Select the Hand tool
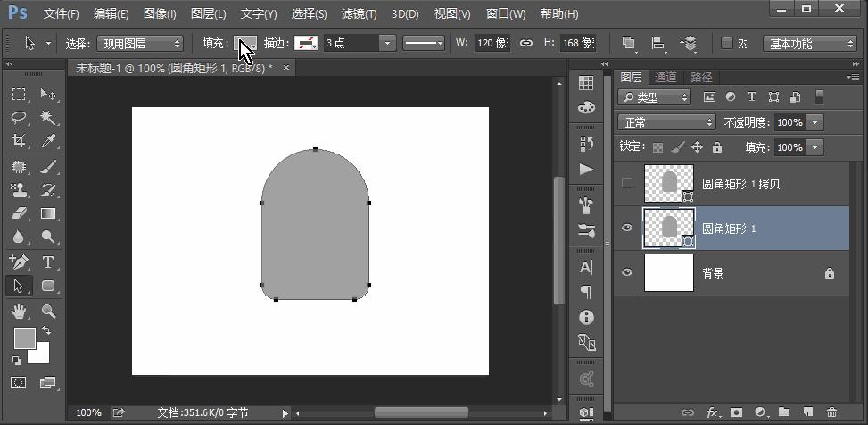This screenshot has width=868, height=425. point(19,311)
